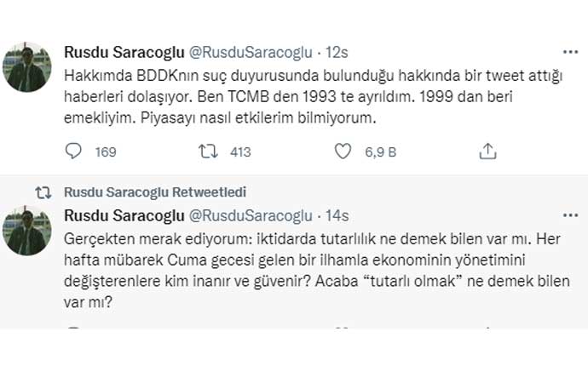This screenshot has width=588, height=383.
Task: Click the 6,9 B like count
Action: [378, 152]
